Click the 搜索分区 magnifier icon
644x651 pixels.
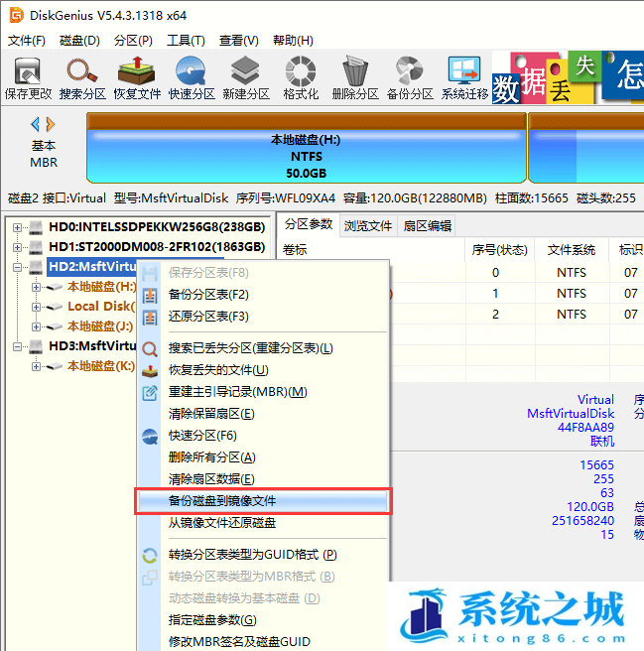[x=82, y=70]
